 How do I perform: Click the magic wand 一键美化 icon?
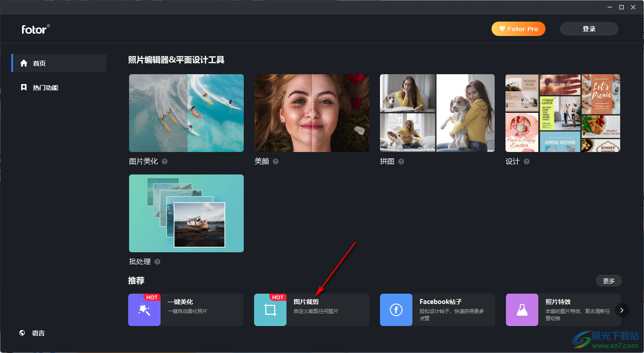144,310
